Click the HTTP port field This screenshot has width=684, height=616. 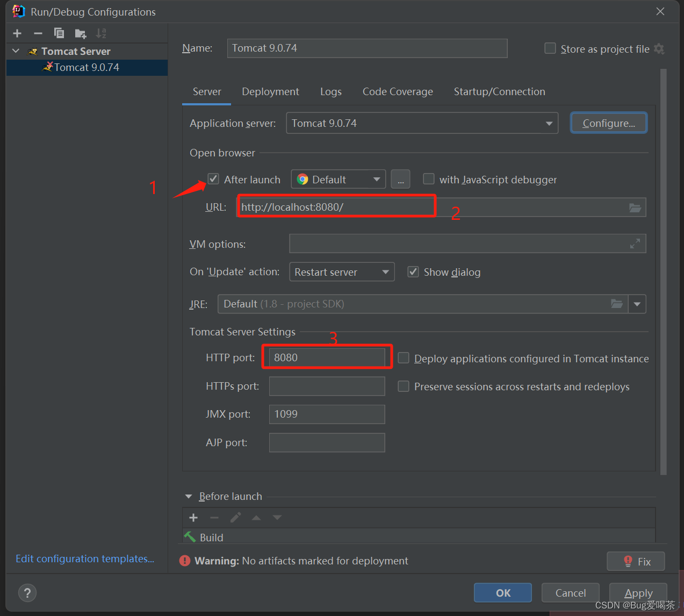coord(327,357)
